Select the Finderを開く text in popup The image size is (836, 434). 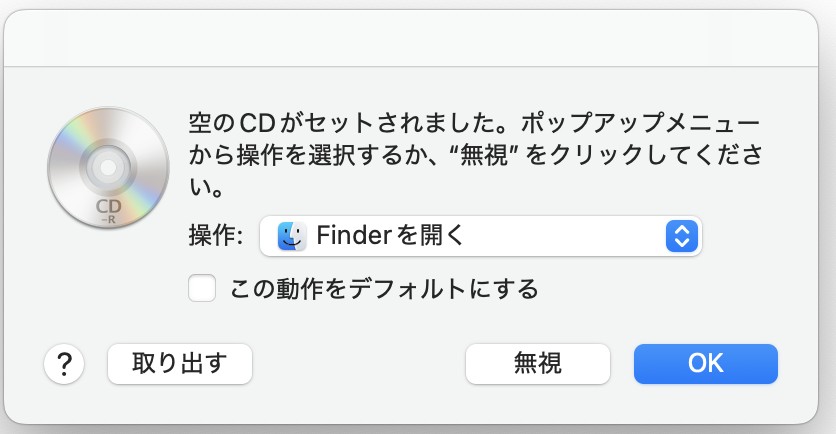click(390, 235)
